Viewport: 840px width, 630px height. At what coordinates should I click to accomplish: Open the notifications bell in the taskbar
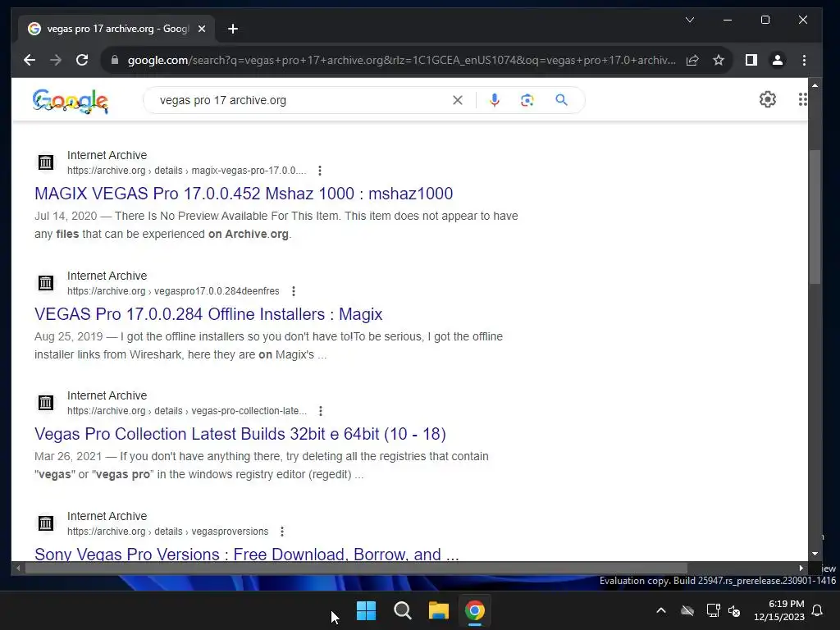coord(818,610)
